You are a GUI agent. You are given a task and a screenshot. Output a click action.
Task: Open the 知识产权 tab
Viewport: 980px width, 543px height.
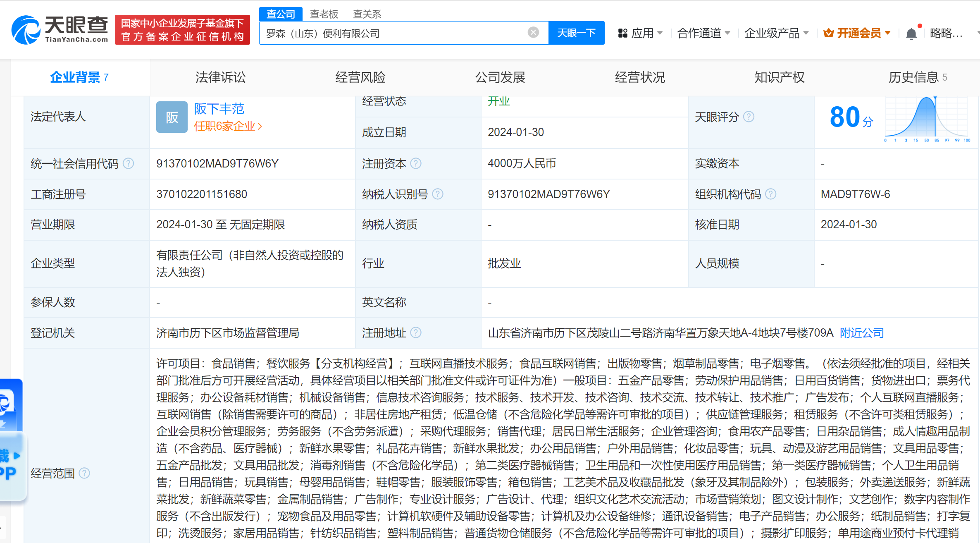779,77
